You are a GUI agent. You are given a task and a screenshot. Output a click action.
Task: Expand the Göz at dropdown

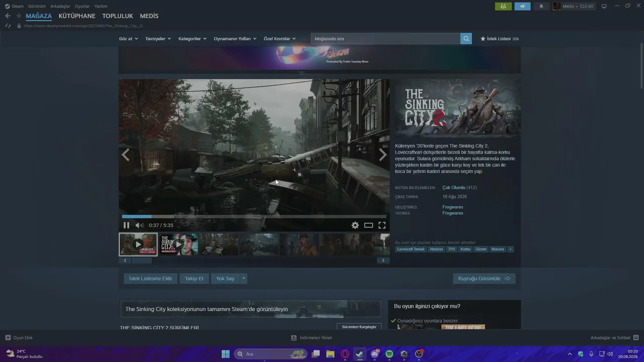point(128,39)
